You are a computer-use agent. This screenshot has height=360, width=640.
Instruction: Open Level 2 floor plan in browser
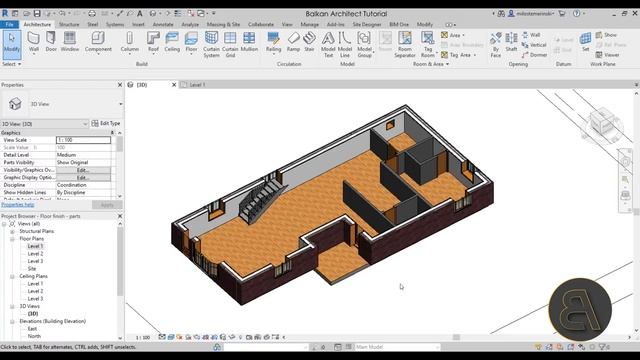(35, 254)
